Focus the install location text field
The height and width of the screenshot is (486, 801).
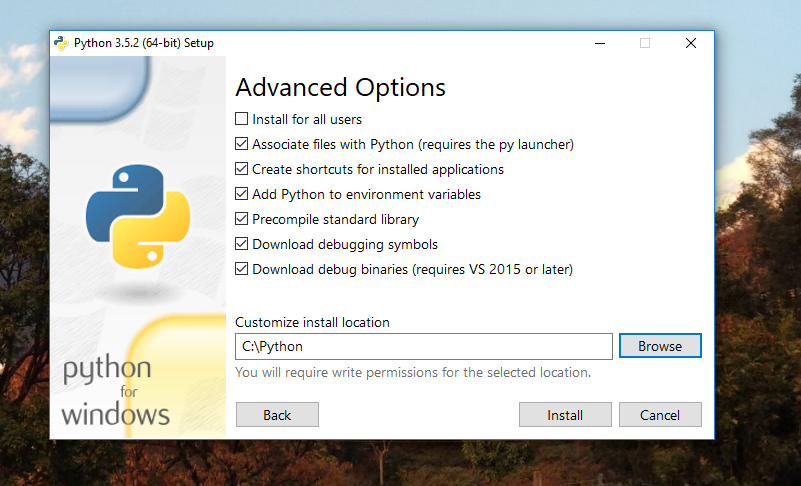(423, 346)
